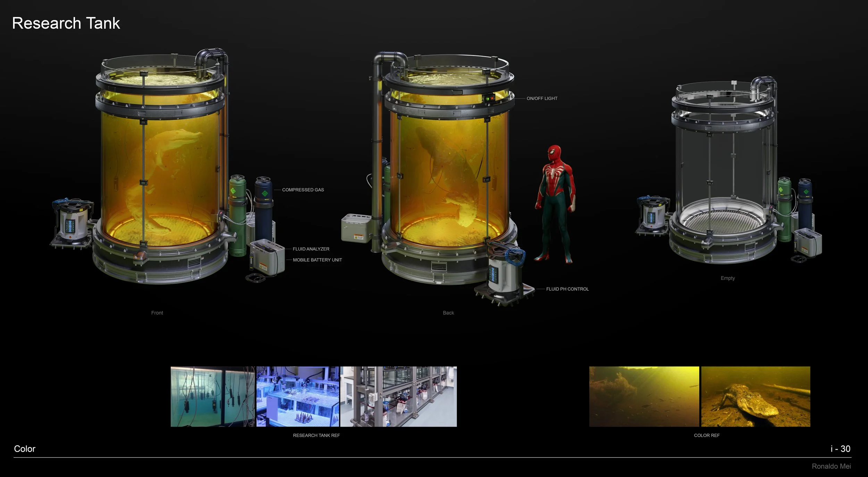Click the green compressed gas canister on the front tank
Viewport: 868px width, 477px height.
point(237,215)
